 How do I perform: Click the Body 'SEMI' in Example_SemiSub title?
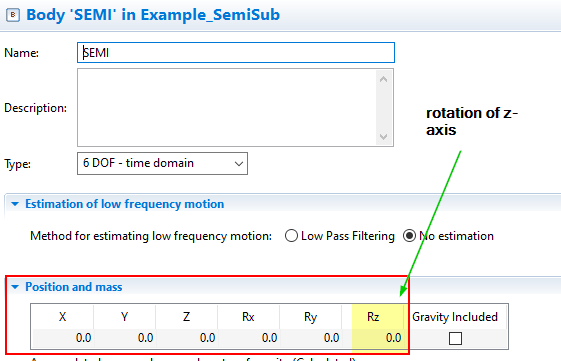pyautogui.click(x=153, y=15)
